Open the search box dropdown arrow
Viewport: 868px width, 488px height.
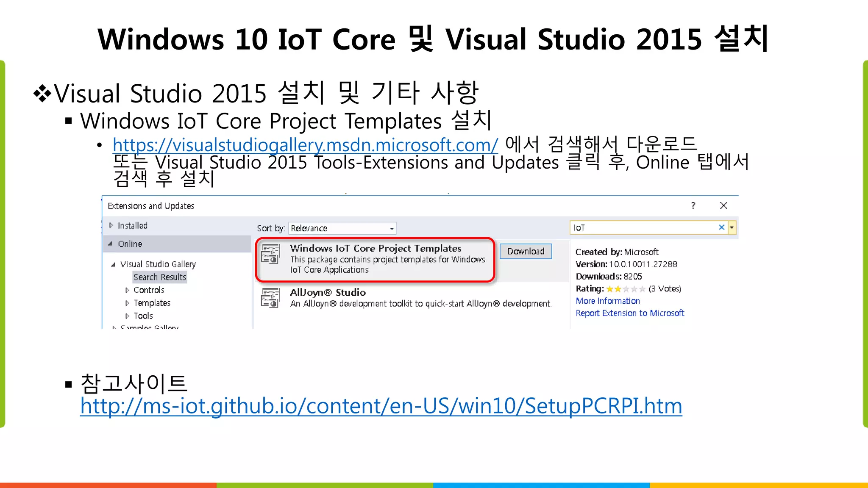[x=732, y=227]
